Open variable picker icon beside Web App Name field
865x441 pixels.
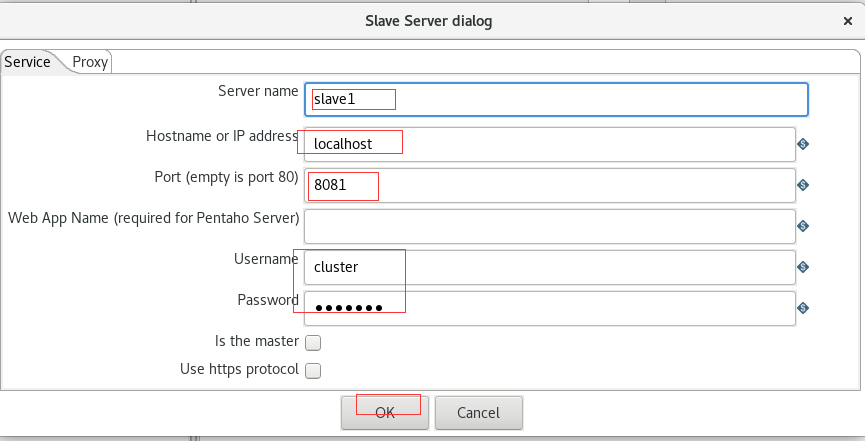803,226
